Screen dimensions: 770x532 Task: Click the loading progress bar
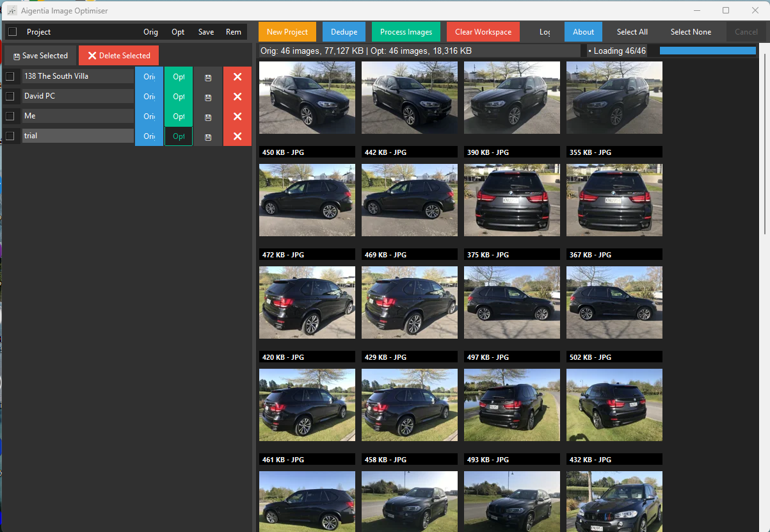tap(708, 51)
